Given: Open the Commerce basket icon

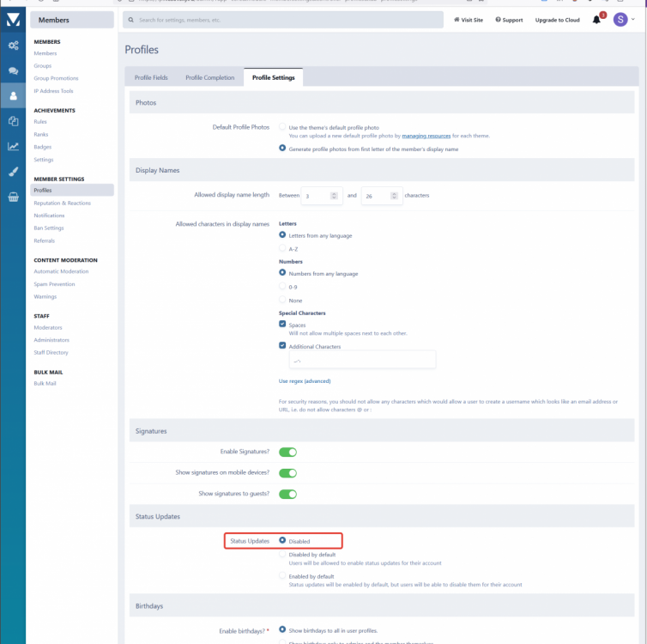Looking at the screenshot, I should (13, 196).
